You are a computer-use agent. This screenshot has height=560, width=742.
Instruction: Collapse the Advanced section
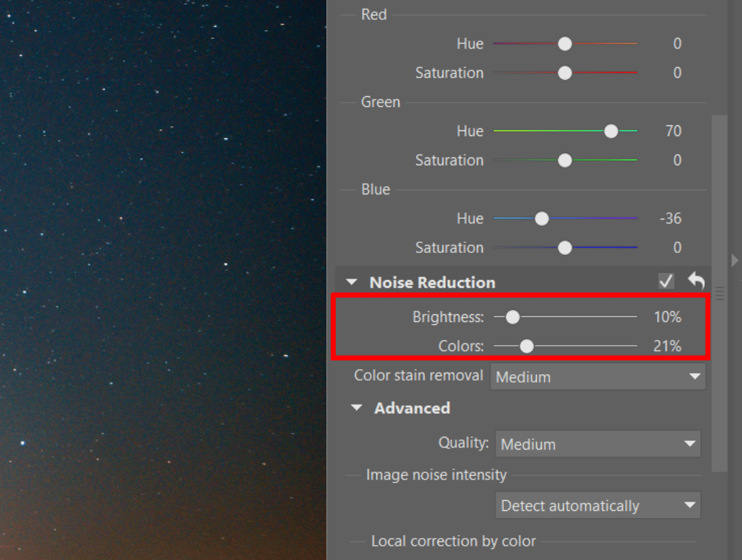[356, 408]
